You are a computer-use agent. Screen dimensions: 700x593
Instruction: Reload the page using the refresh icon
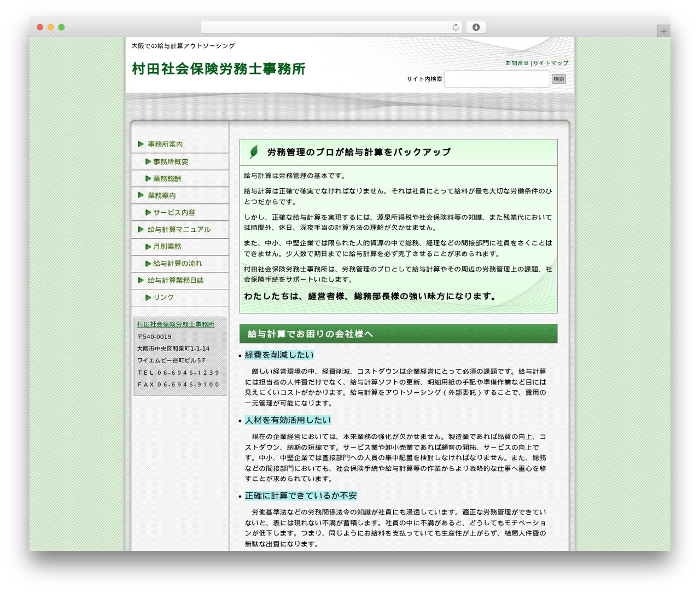click(455, 27)
